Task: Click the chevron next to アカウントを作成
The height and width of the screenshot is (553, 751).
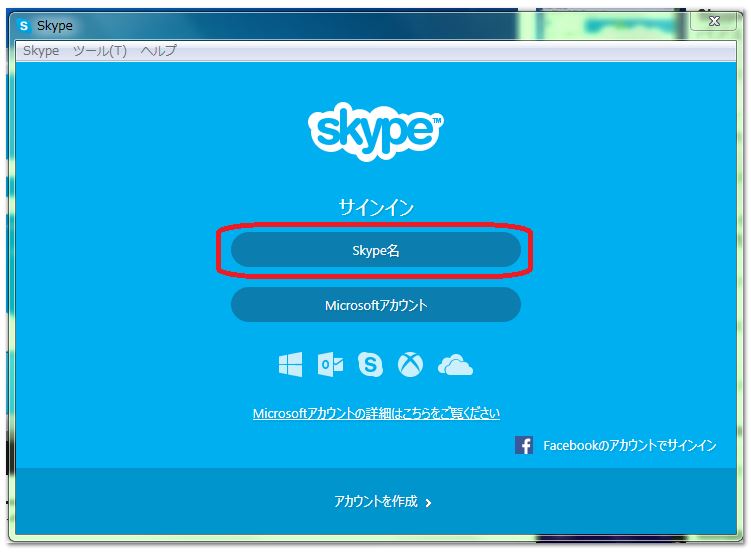Action: coord(428,503)
